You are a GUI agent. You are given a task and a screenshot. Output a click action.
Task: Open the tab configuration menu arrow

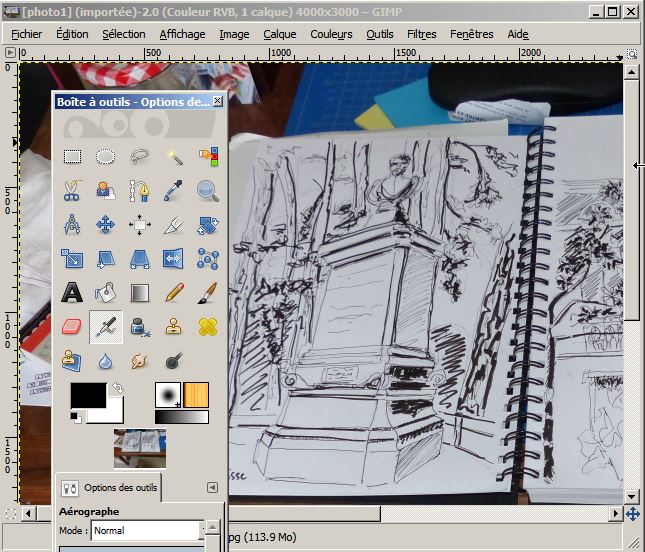pyautogui.click(x=212, y=488)
